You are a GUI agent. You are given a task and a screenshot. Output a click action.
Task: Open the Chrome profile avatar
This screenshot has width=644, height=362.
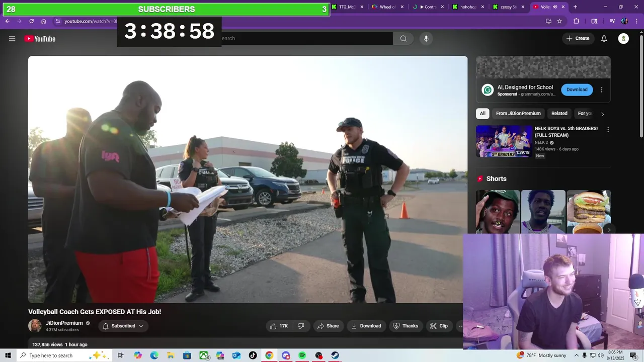(x=624, y=21)
